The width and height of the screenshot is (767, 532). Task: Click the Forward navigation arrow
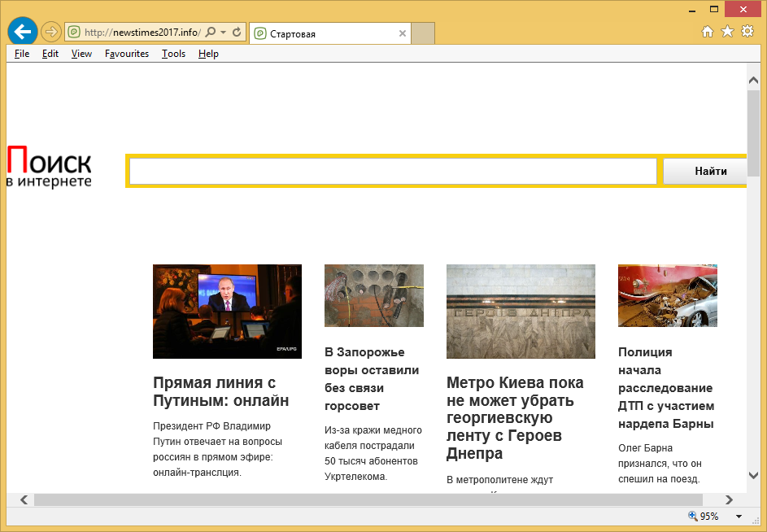[51, 33]
